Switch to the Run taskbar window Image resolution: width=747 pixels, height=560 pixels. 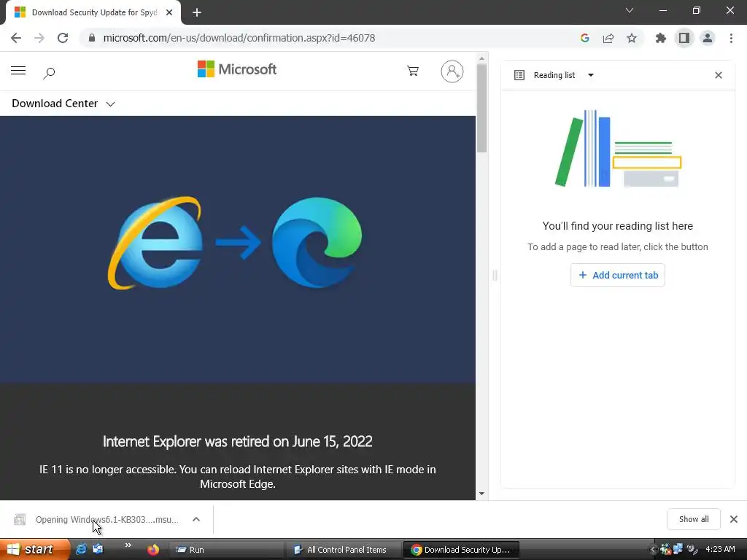click(226, 550)
